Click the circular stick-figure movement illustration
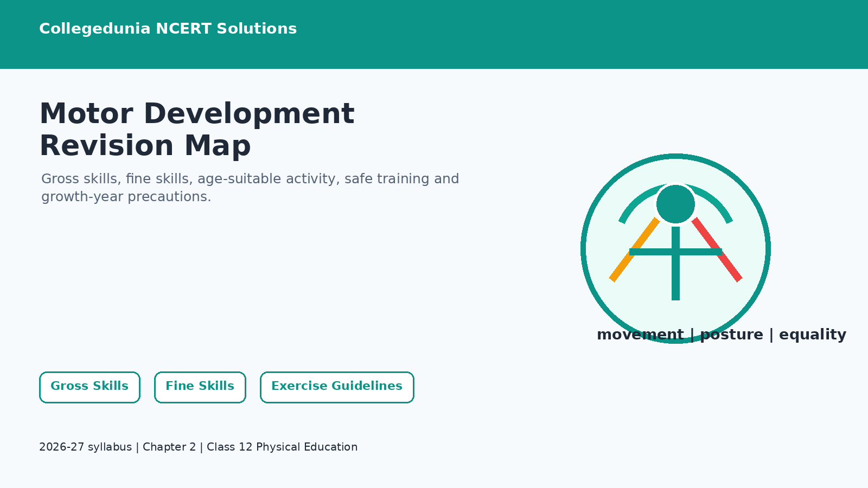Screen dimensions: 868x488 tap(675, 248)
